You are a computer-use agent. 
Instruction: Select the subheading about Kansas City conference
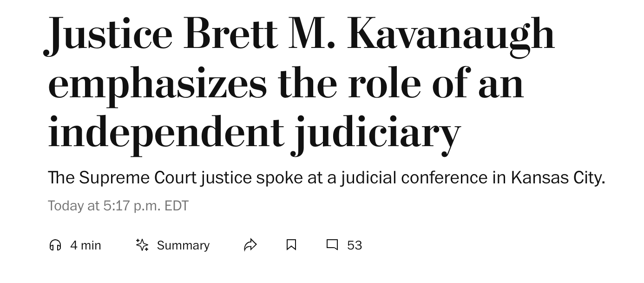coord(326,178)
